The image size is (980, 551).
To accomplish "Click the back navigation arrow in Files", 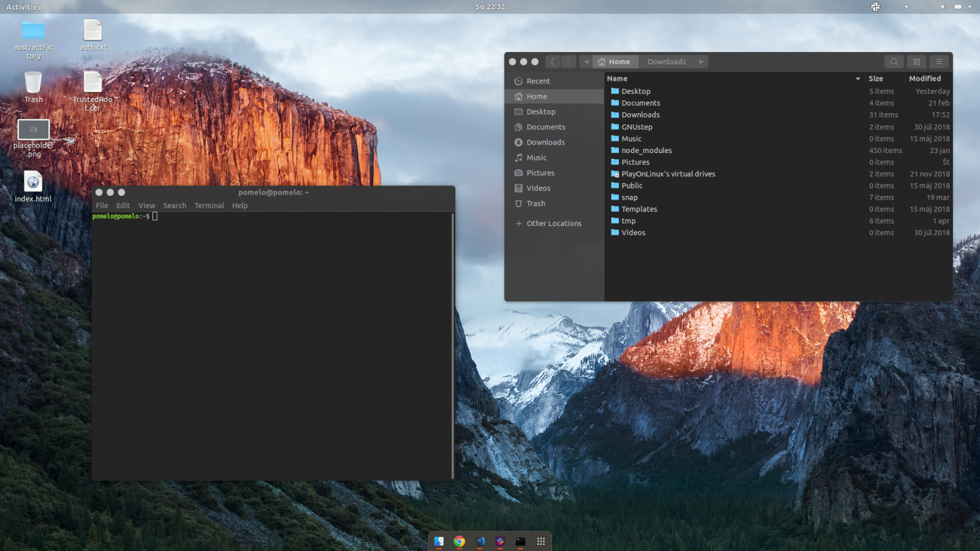I will [x=552, y=61].
